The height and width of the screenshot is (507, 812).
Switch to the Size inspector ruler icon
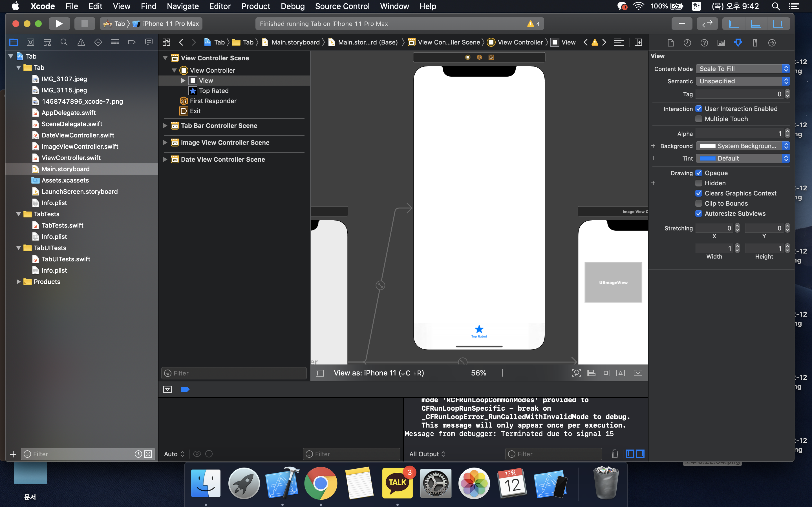coord(754,43)
